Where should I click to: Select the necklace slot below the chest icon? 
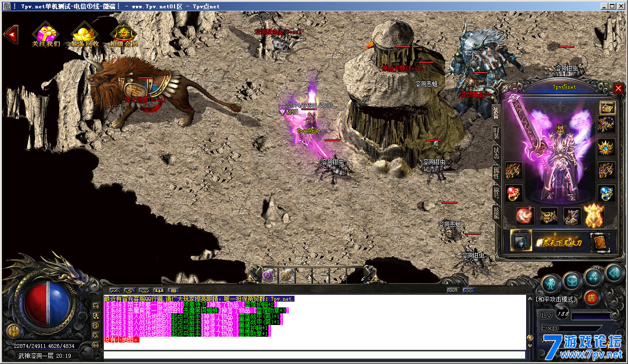point(607,124)
